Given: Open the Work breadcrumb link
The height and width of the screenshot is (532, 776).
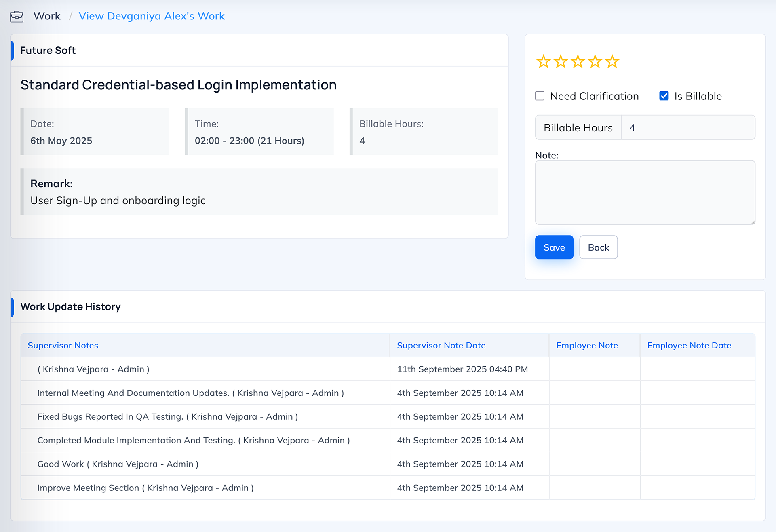Looking at the screenshot, I should [47, 16].
